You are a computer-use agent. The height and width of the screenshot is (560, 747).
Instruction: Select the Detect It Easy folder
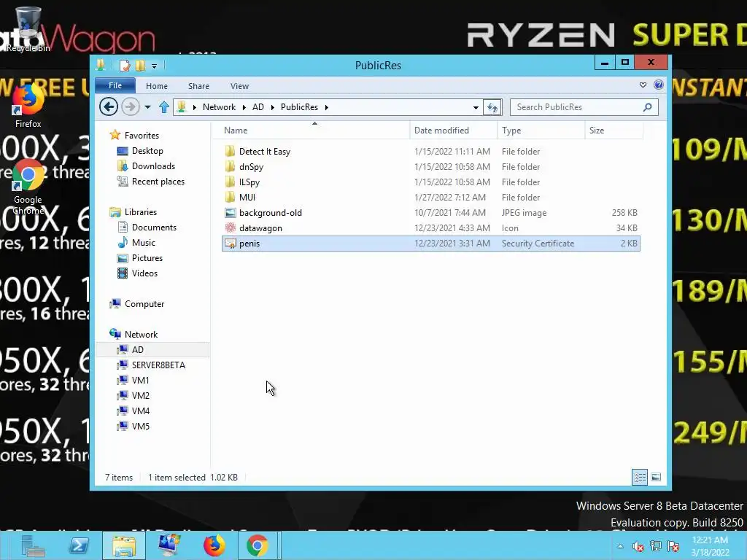[430, 152]
